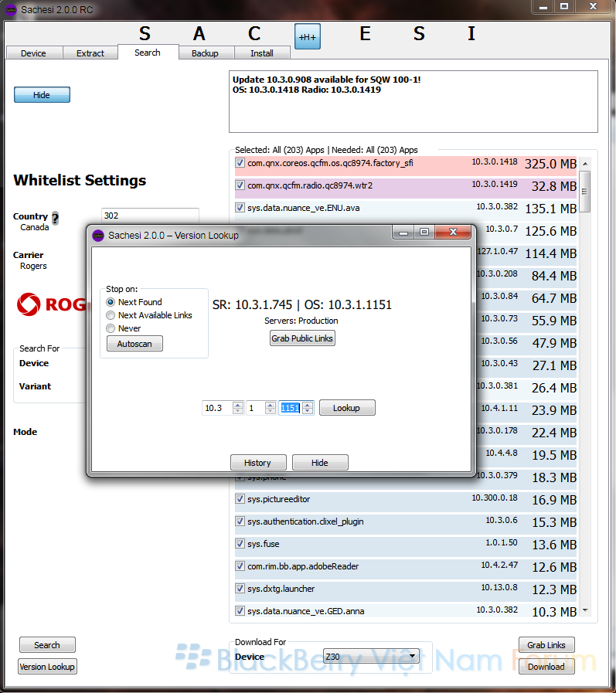Minimize the Version Lookup dialog
This screenshot has width=616, height=693.
[x=403, y=232]
